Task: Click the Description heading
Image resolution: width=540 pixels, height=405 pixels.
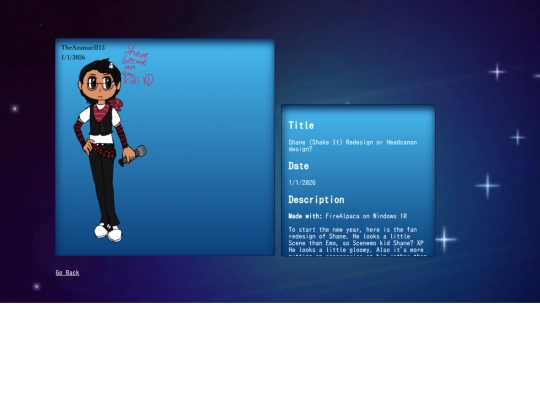Action: [316, 200]
